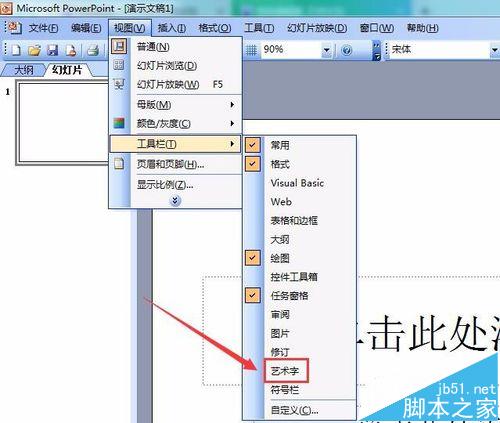Click the show grid toolbar icon
Image resolution: width=500 pixels, height=423 pixels.
coord(251,50)
